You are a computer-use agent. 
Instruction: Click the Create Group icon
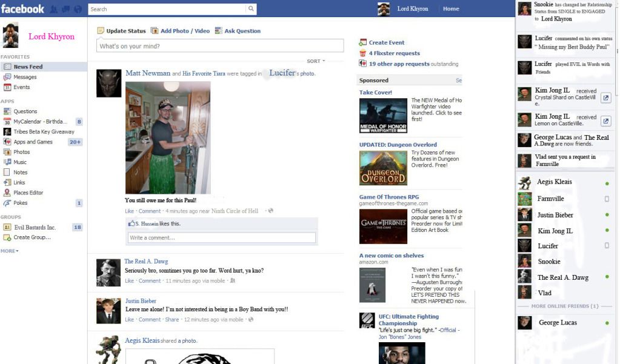click(7, 237)
